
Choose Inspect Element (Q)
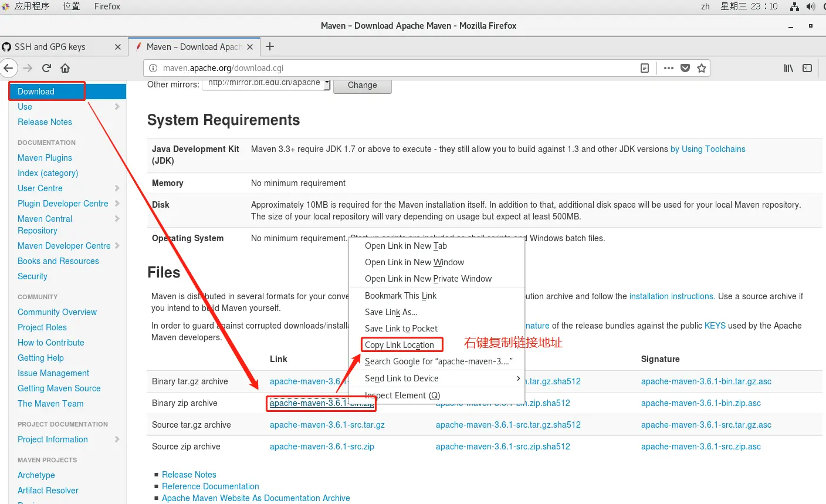point(436,395)
